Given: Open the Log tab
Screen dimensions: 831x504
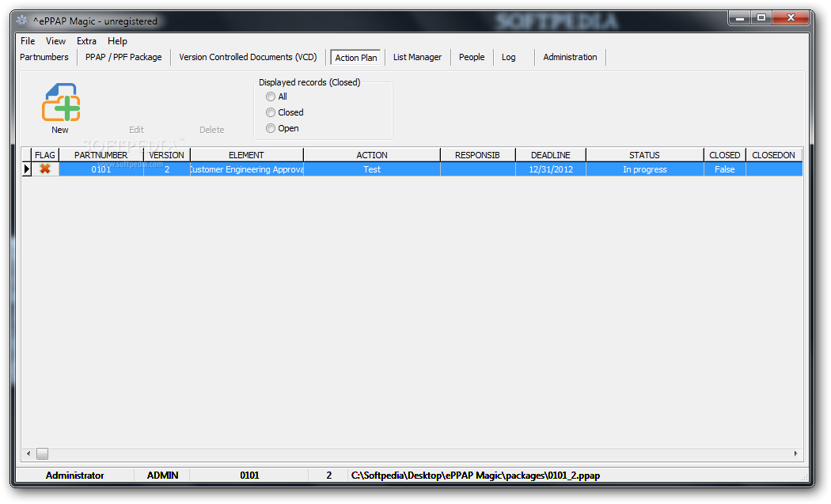Looking at the screenshot, I should (508, 57).
